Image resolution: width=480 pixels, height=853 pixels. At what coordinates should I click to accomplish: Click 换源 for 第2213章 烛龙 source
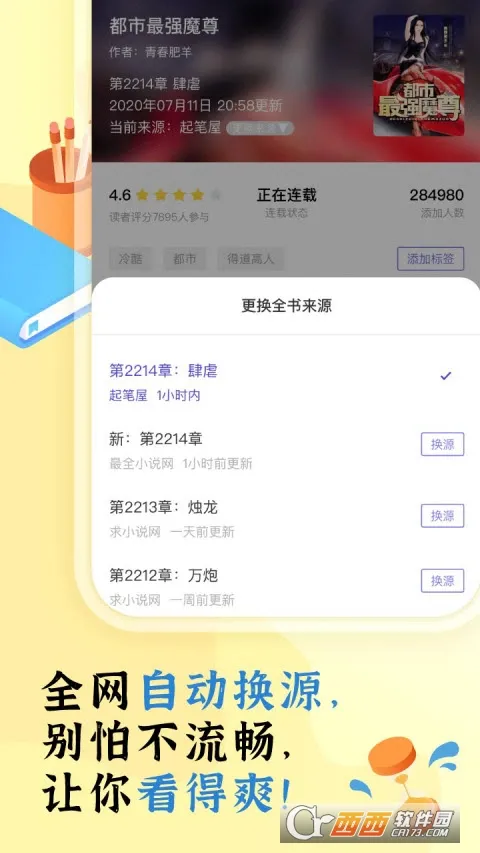pos(442,516)
